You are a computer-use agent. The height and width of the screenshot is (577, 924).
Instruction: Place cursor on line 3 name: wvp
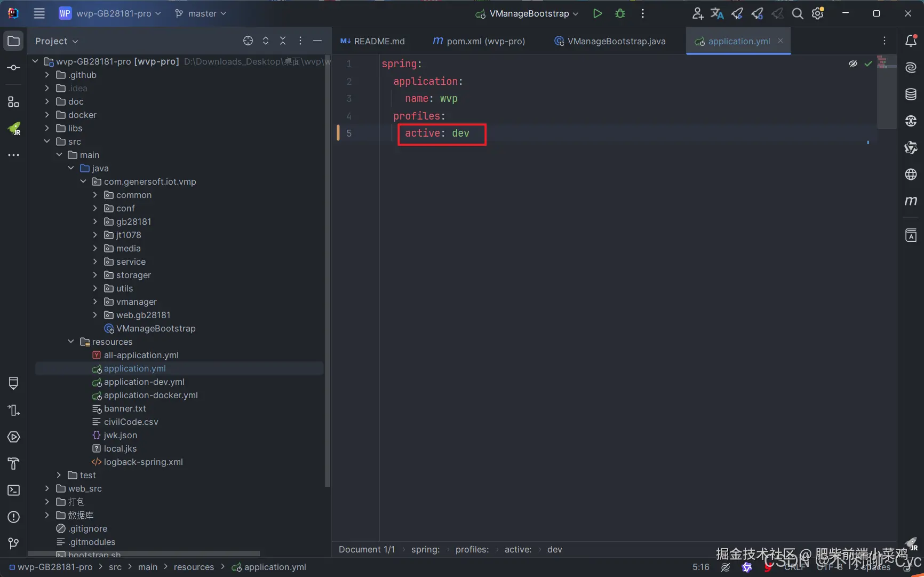tap(431, 98)
